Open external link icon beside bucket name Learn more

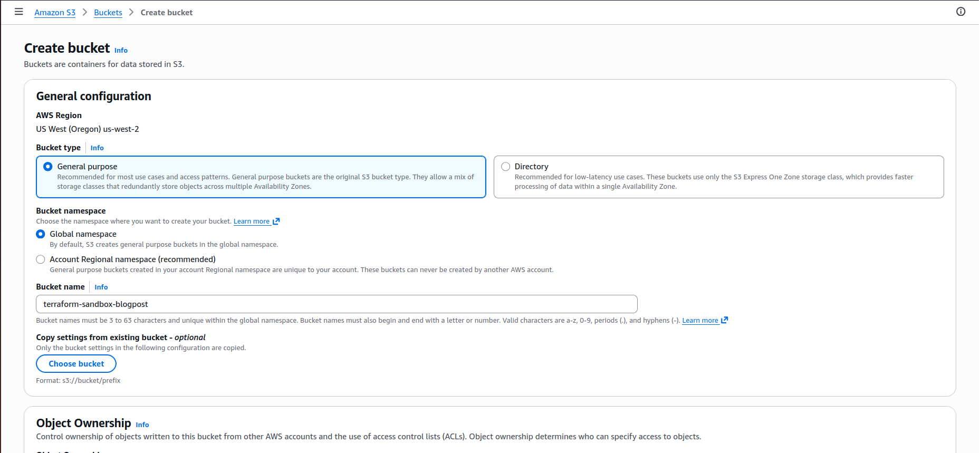click(724, 320)
